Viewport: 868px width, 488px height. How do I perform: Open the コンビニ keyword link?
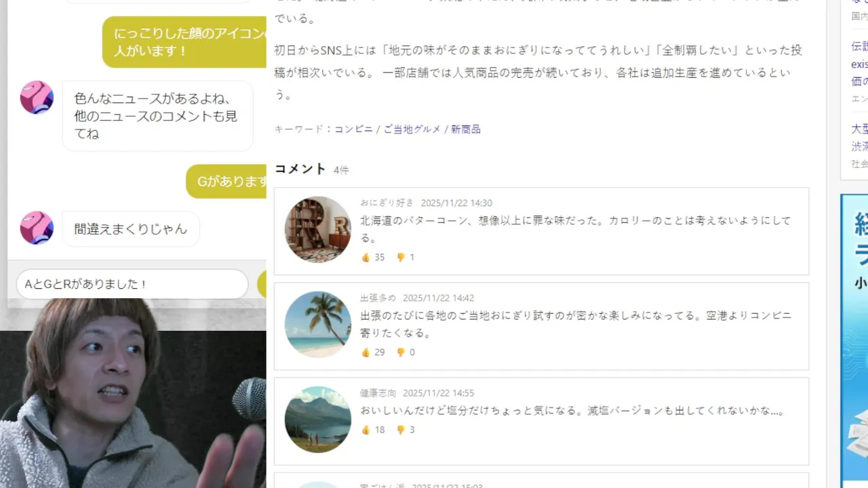(x=353, y=129)
